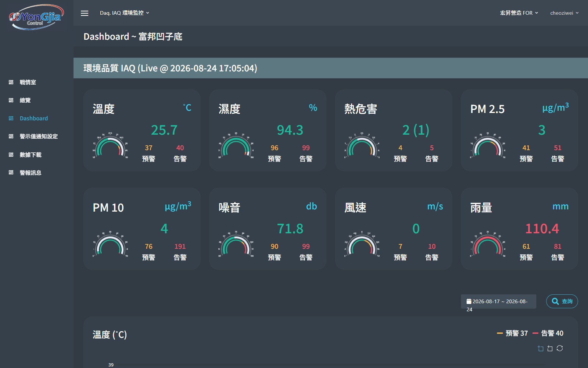Image resolution: width=588 pixels, height=368 pixels.
Task: Click the 熱危害 card title
Action: [361, 109]
